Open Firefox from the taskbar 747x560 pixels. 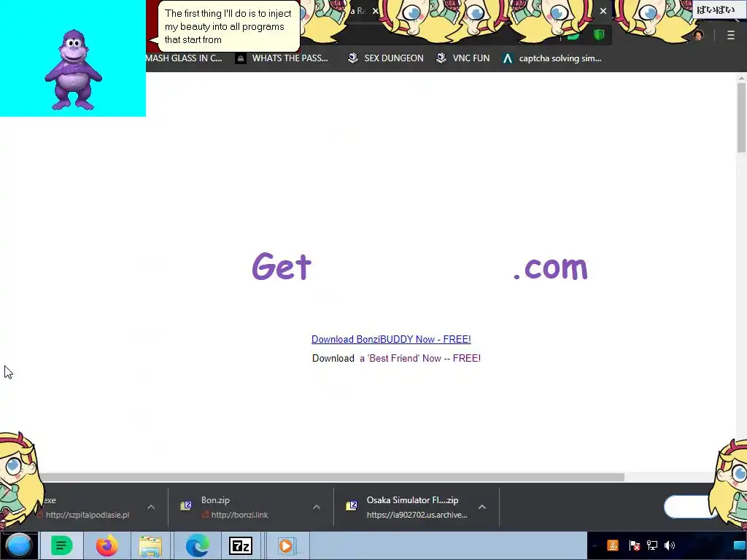(x=107, y=545)
